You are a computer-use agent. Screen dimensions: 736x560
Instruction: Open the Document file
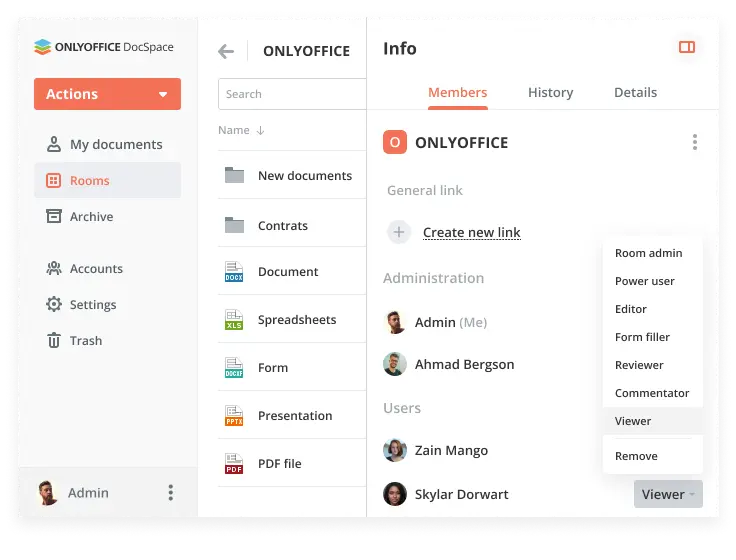coord(292,271)
